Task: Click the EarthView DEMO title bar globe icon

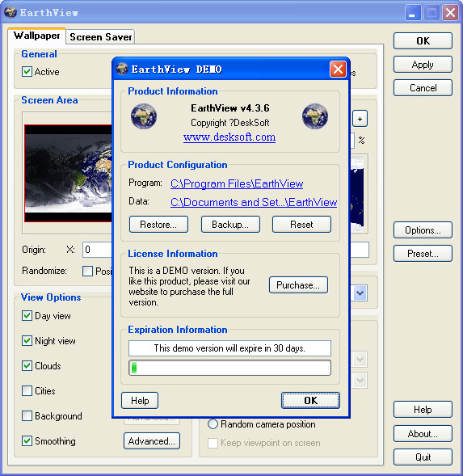Action: 122,69
